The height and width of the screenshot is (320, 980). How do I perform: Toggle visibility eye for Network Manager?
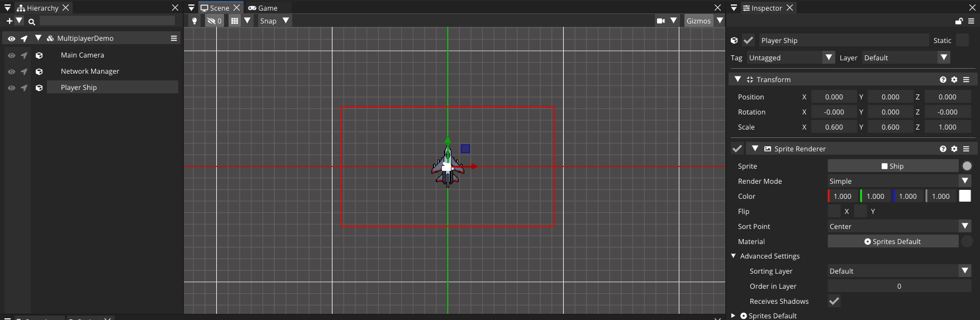(x=11, y=71)
